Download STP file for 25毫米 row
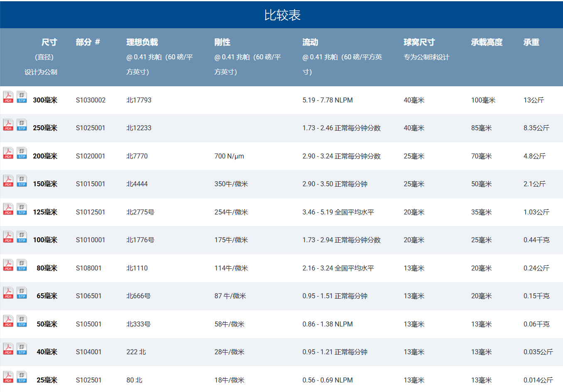The width and height of the screenshot is (563, 392). click(22, 377)
